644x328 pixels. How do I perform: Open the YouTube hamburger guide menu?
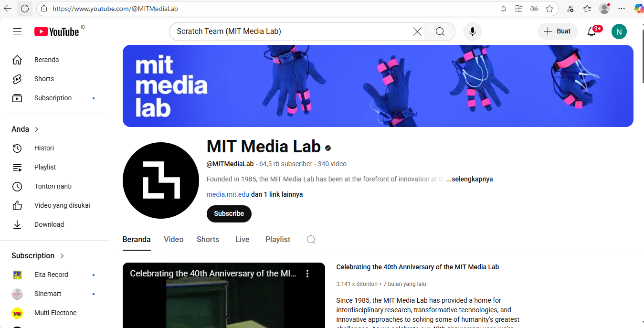coord(17,32)
